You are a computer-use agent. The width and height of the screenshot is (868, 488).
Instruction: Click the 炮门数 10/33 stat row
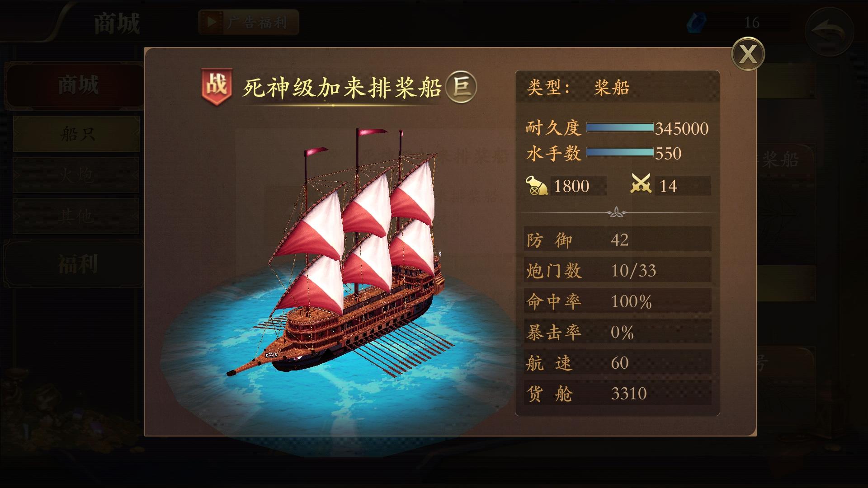click(617, 270)
